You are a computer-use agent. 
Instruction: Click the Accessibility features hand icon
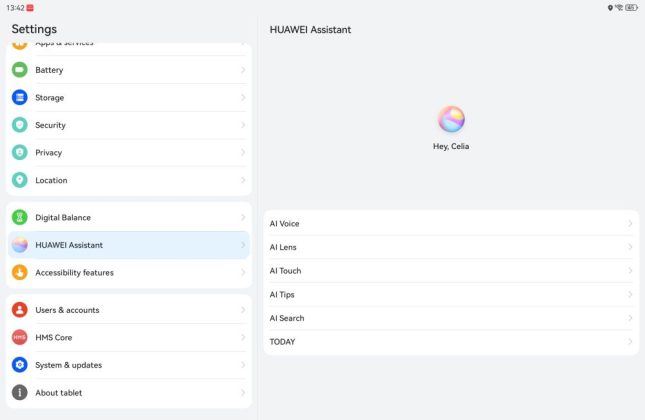click(19, 272)
